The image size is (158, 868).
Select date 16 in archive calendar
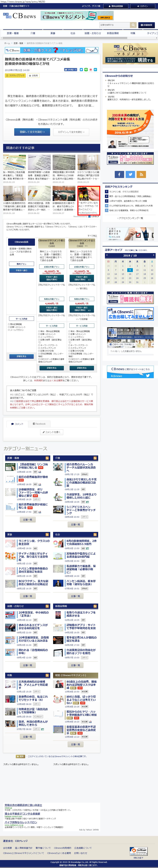pos(130,274)
